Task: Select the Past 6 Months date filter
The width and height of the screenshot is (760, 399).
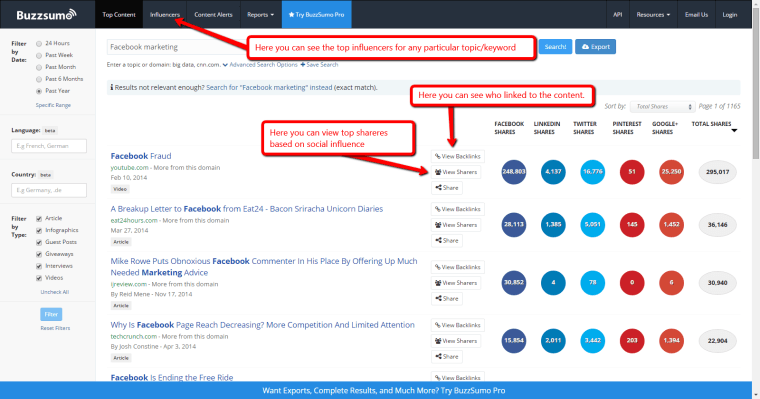Action: [x=39, y=79]
